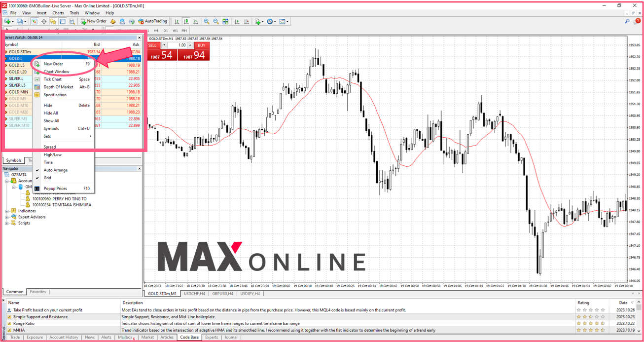Choose Hide All in context menu

(x=51, y=113)
